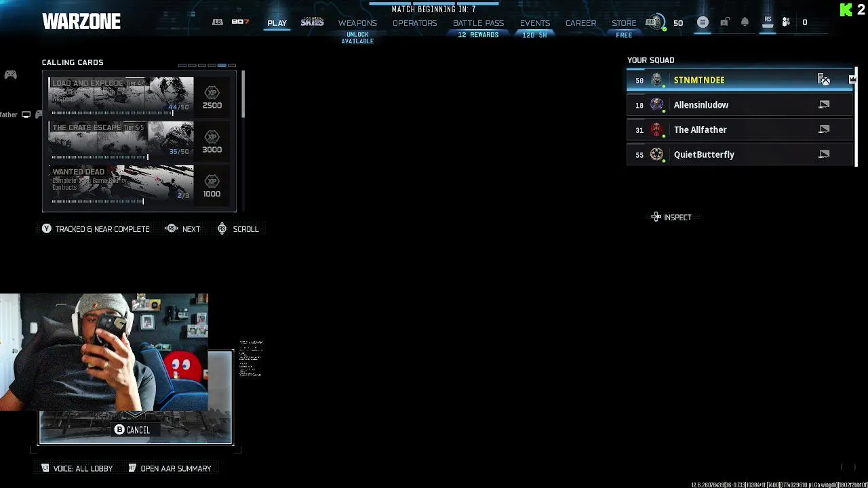Click the Warzone logo

(x=81, y=22)
